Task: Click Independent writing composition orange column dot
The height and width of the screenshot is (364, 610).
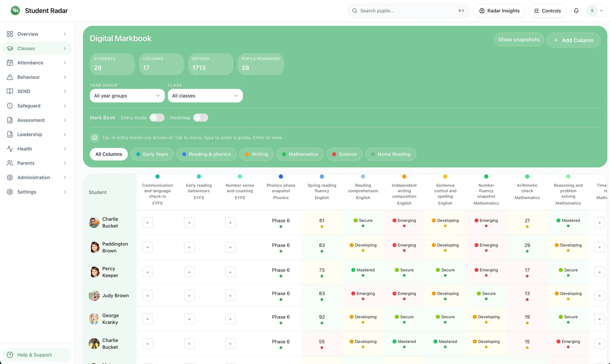Action: tap(404, 177)
